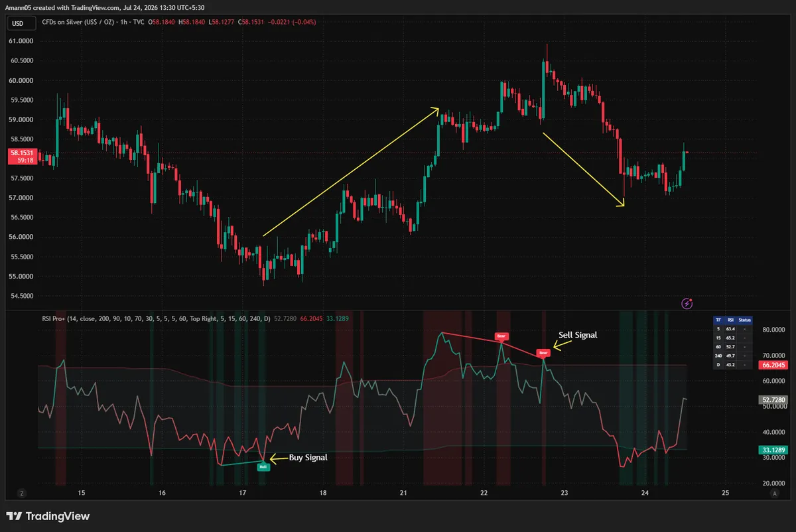
Task: Click the Status header in table
Action: coord(745,320)
